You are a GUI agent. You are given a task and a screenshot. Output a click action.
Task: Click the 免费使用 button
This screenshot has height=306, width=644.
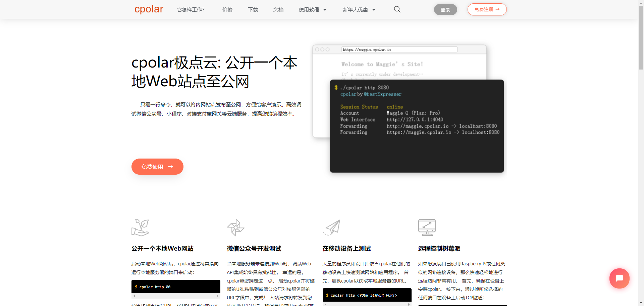[157, 167]
